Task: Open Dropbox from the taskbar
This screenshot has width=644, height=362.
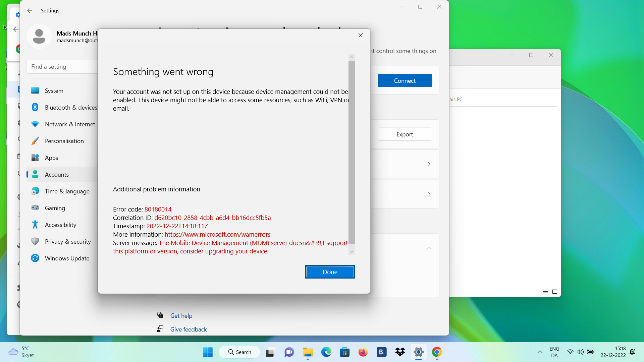Action: [x=400, y=352]
